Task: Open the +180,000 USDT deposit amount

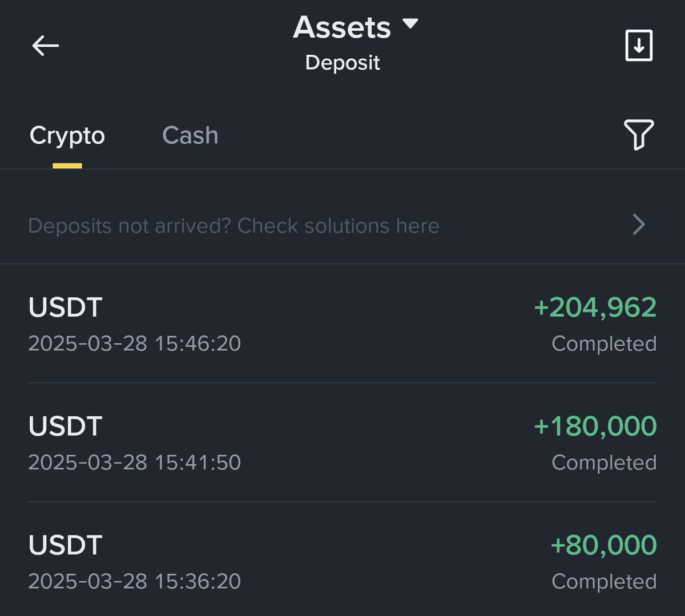Action: [x=595, y=427]
